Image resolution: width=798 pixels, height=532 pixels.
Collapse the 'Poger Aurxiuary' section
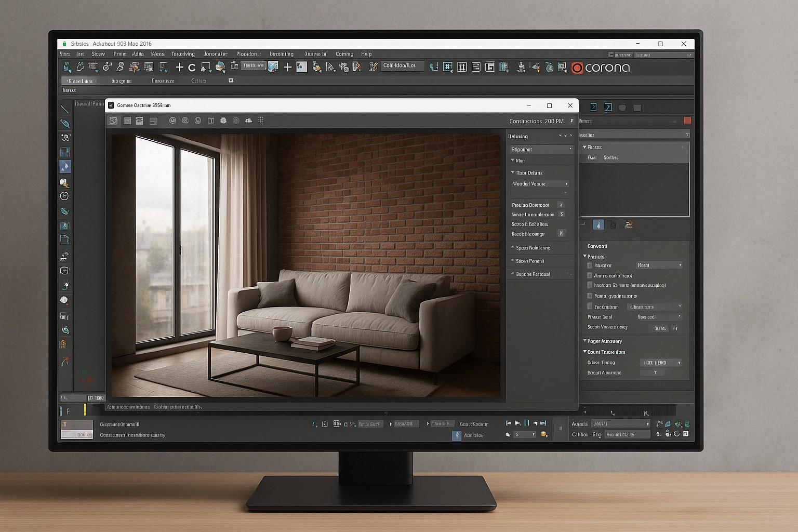pos(585,341)
